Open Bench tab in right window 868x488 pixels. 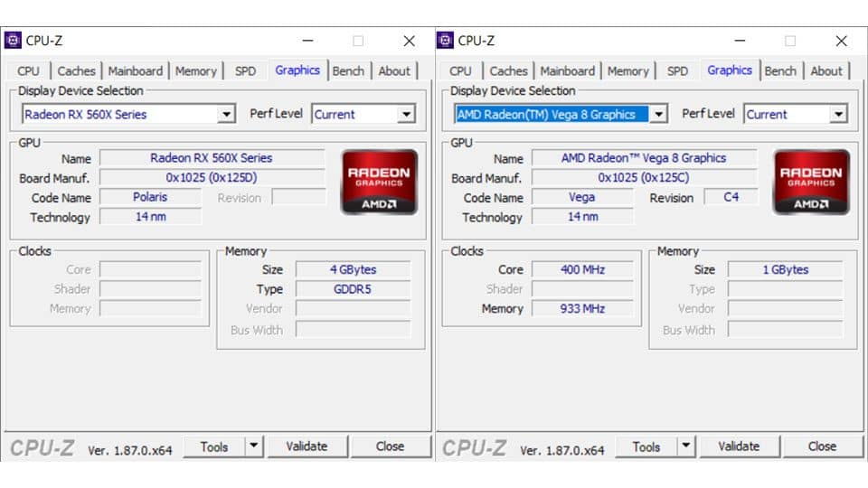pos(780,71)
